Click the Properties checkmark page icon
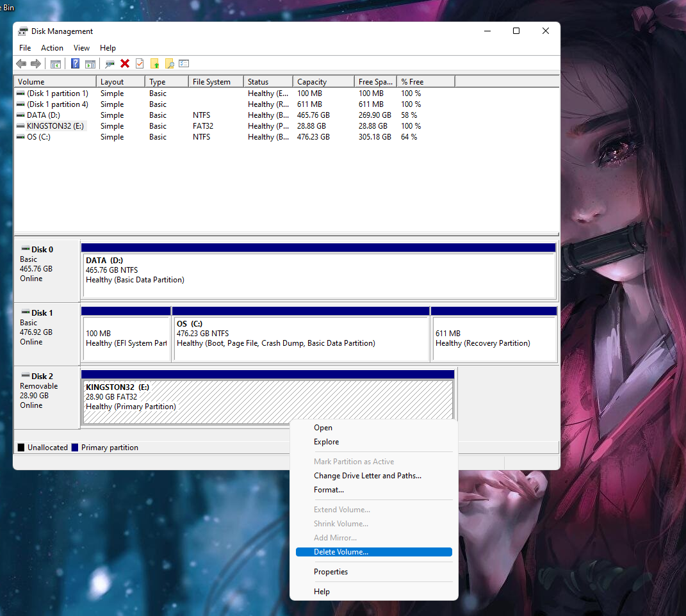686x616 pixels. [140, 64]
